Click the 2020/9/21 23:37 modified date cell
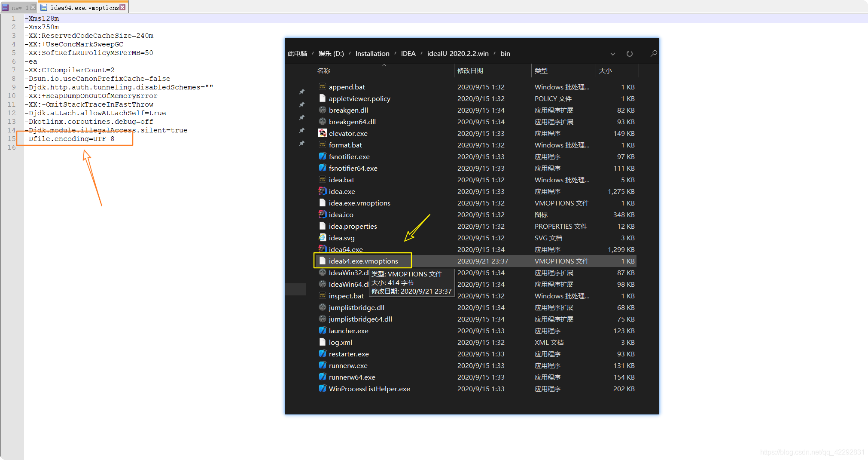Viewport: 868px width, 460px height. click(x=483, y=261)
